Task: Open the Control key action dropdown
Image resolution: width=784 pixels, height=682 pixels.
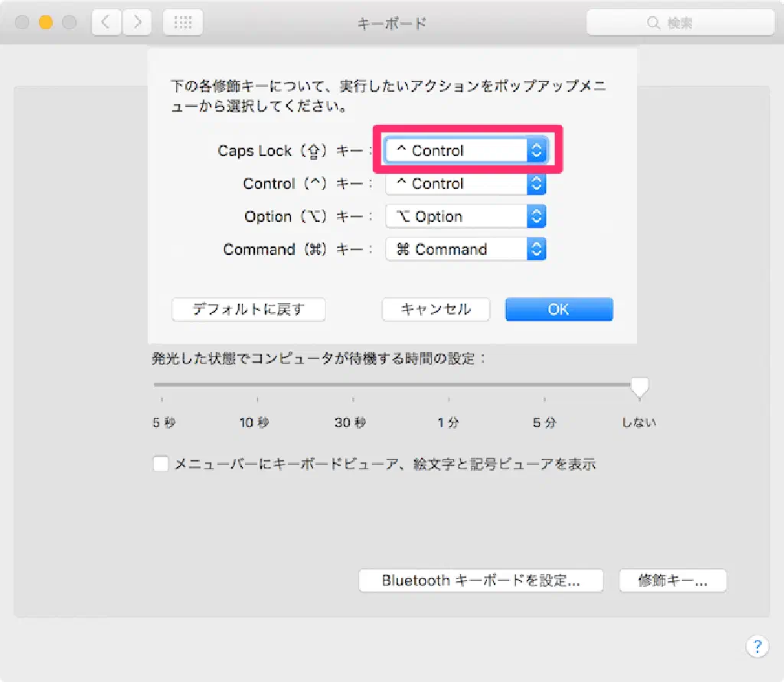Action: click(x=465, y=184)
